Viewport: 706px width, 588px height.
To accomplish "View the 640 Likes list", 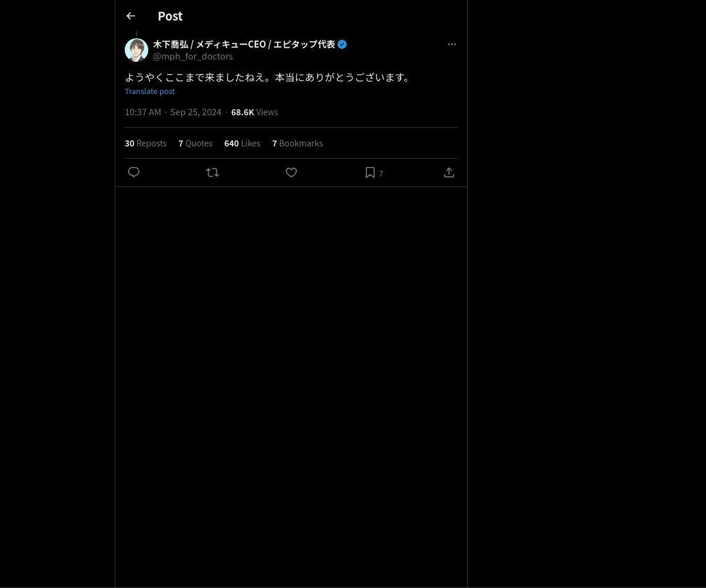I will [x=242, y=143].
